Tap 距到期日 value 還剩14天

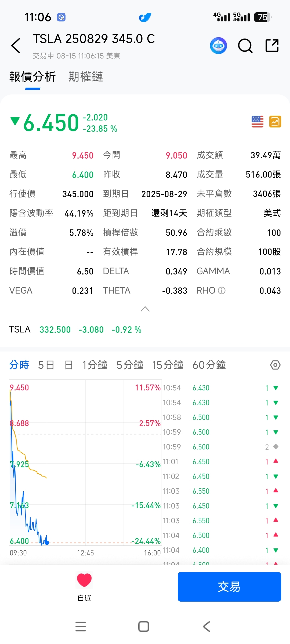click(x=169, y=213)
